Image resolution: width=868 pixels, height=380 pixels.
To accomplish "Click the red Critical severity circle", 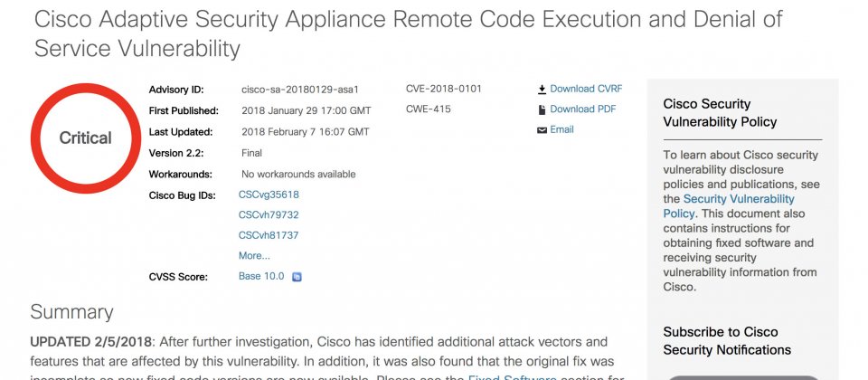I will 86,138.
